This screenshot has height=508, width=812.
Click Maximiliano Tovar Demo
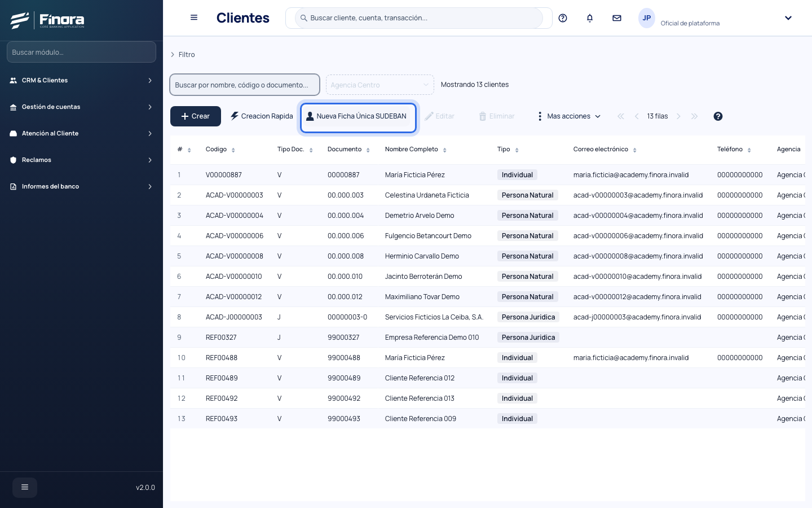point(422,297)
